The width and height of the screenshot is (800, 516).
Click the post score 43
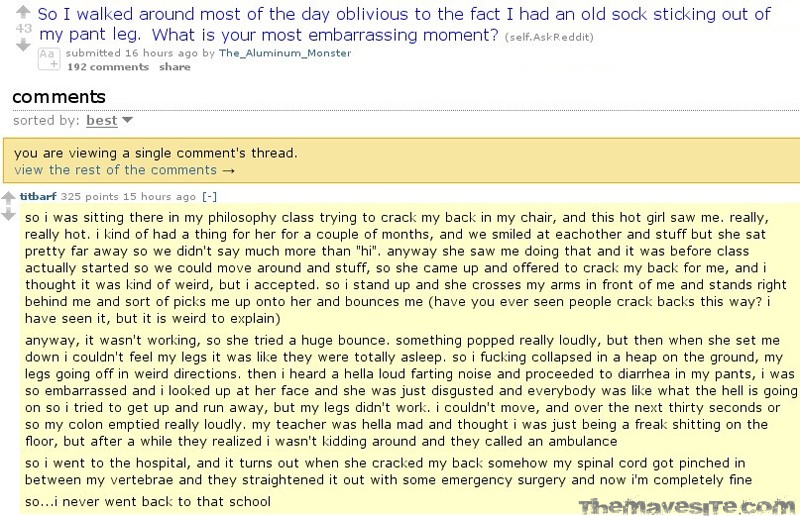pos(23,29)
